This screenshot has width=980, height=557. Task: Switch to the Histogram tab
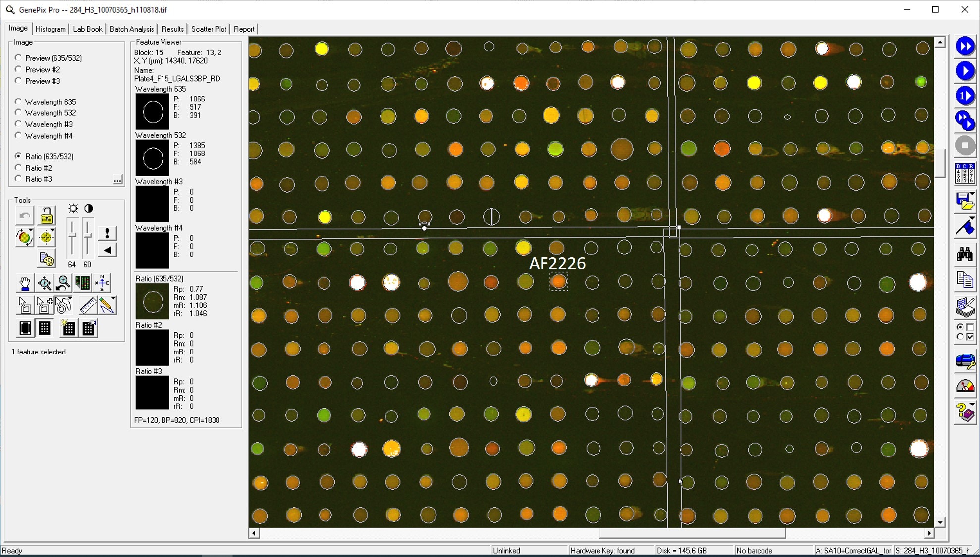[x=51, y=29]
